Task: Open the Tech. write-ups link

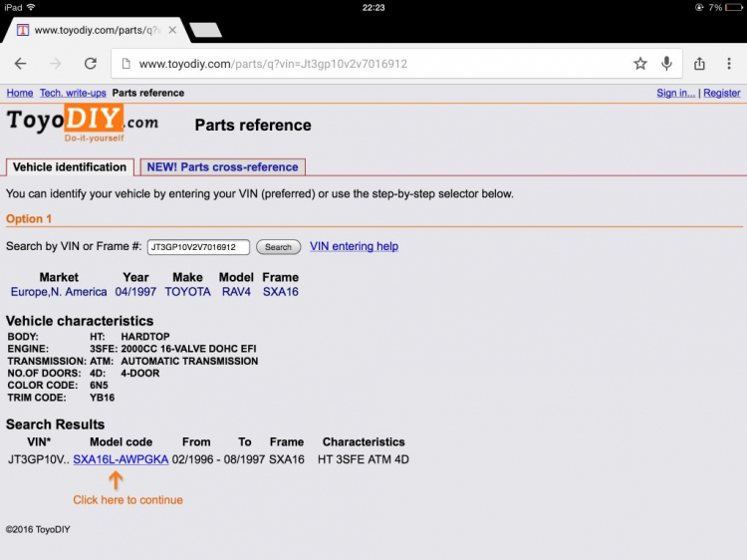Action: [73, 93]
